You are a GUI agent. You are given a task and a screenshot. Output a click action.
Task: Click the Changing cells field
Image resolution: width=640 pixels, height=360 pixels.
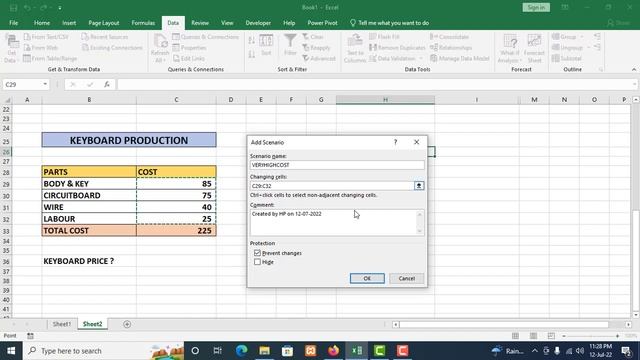click(x=332, y=186)
